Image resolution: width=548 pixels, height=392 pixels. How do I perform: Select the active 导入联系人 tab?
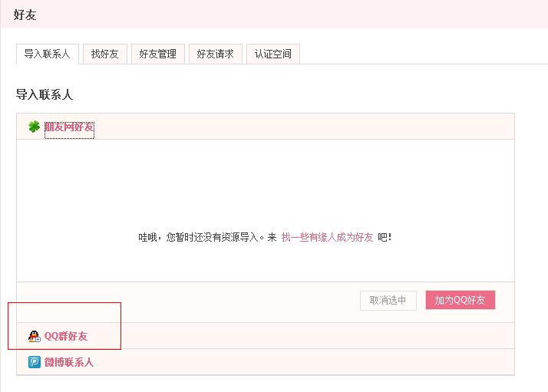[48, 54]
